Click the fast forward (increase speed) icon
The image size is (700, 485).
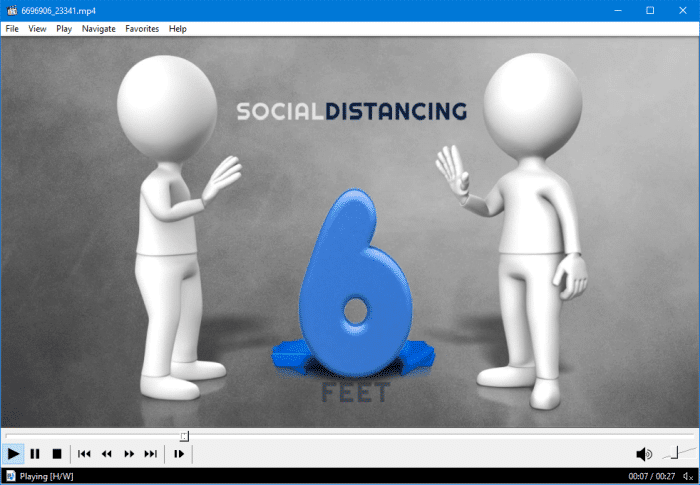[x=129, y=454]
